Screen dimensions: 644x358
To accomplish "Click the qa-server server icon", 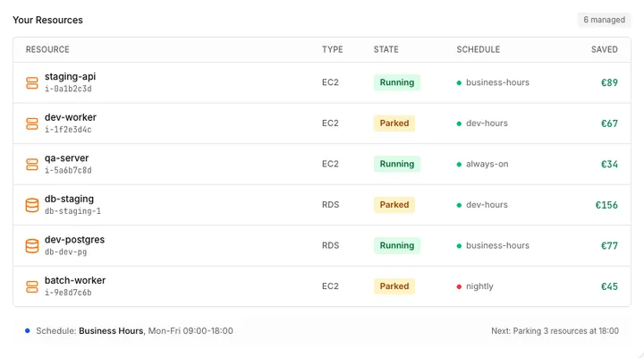I will click(32, 164).
